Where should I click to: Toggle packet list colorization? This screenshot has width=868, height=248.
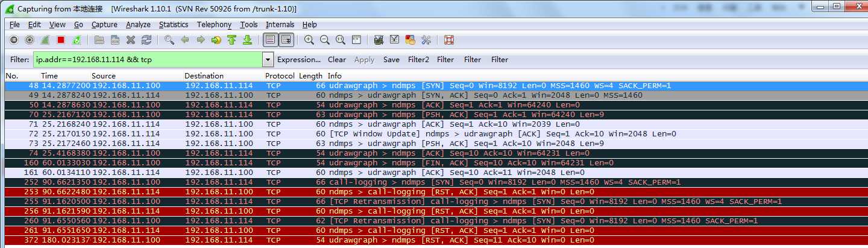point(271,40)
